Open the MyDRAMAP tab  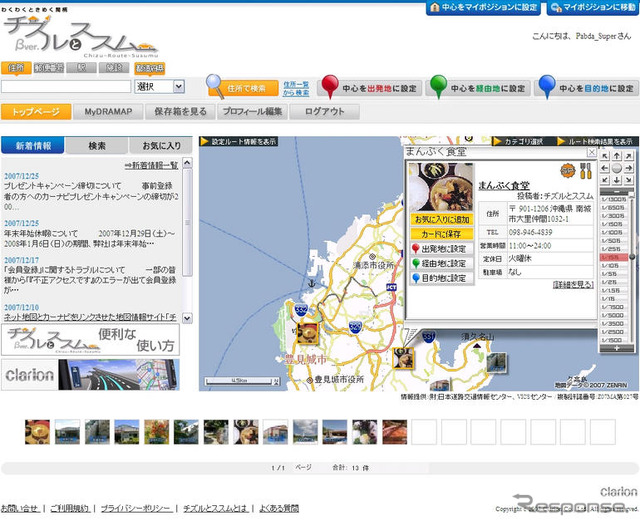pos(108,112)
